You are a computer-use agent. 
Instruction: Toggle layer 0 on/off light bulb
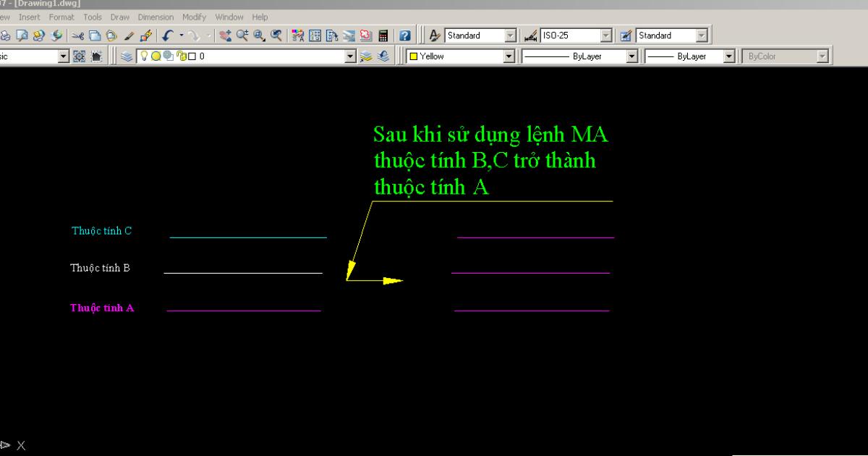(x=144, y=56)
